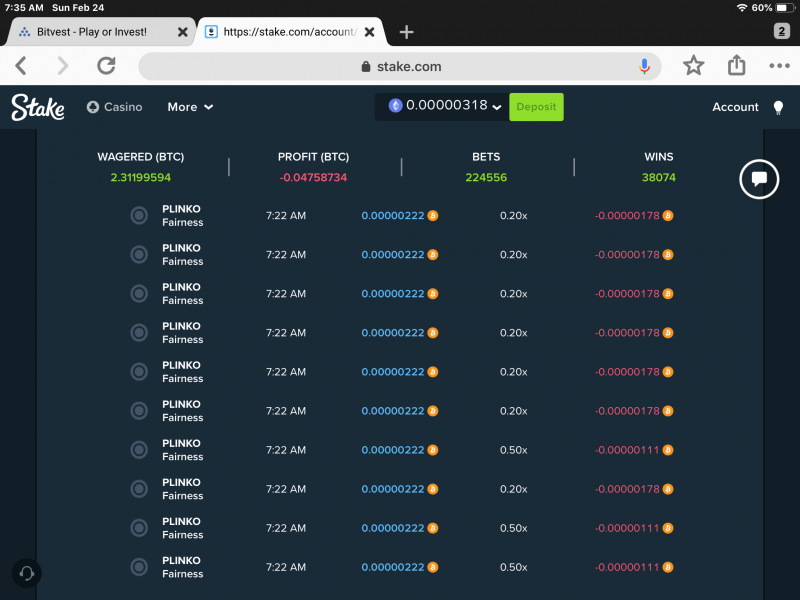800x600 pixels.
Task: Click bet amount 0.00000222 in first row
Action: 393,216
